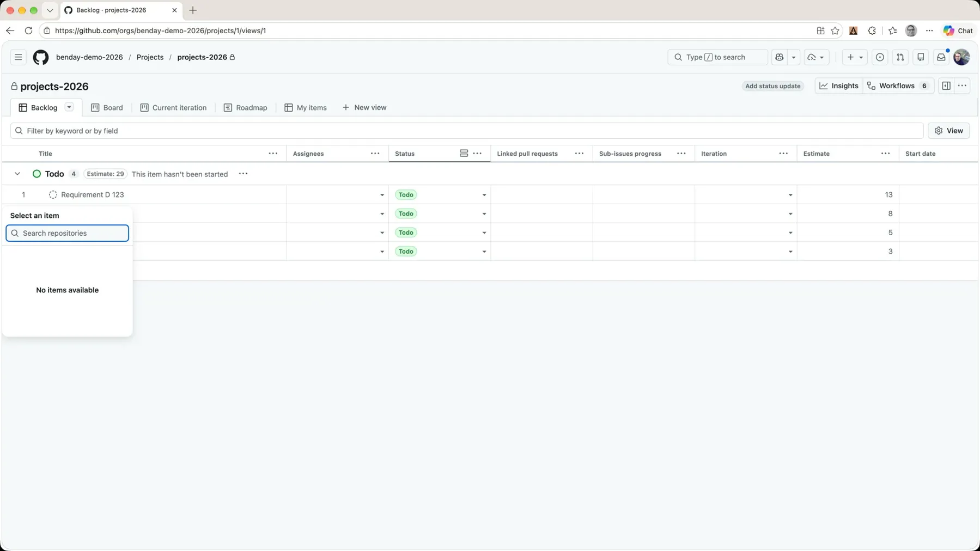Open project more options ellipsis menu
Screen dimensions: 980x551
(x=963, y=86)
